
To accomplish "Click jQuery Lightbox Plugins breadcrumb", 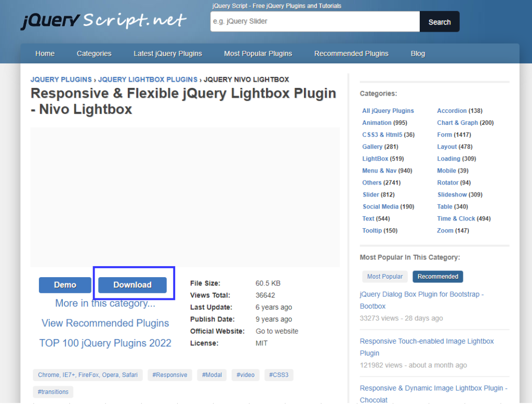I will (148, 80).
